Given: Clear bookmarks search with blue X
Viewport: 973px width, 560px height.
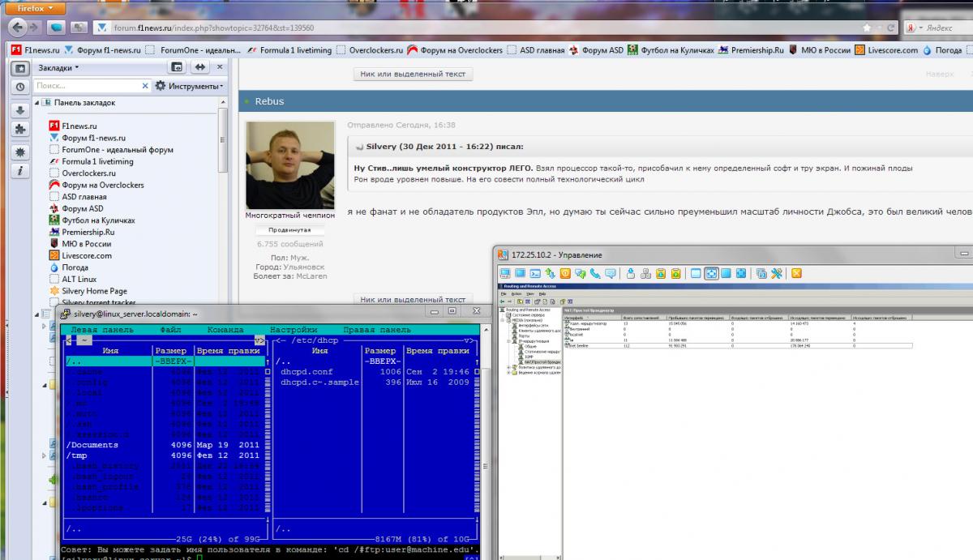Looking at the screenshot, I should [146, 85].
